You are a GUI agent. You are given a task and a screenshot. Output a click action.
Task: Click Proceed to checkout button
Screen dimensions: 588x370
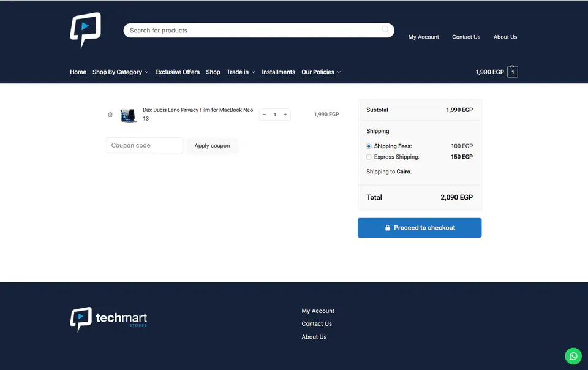419,228
